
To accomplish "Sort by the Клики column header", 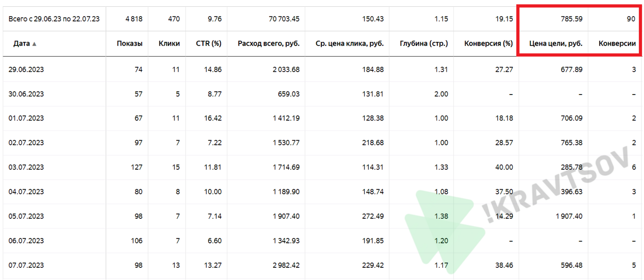I will click(x=169, y=43).
